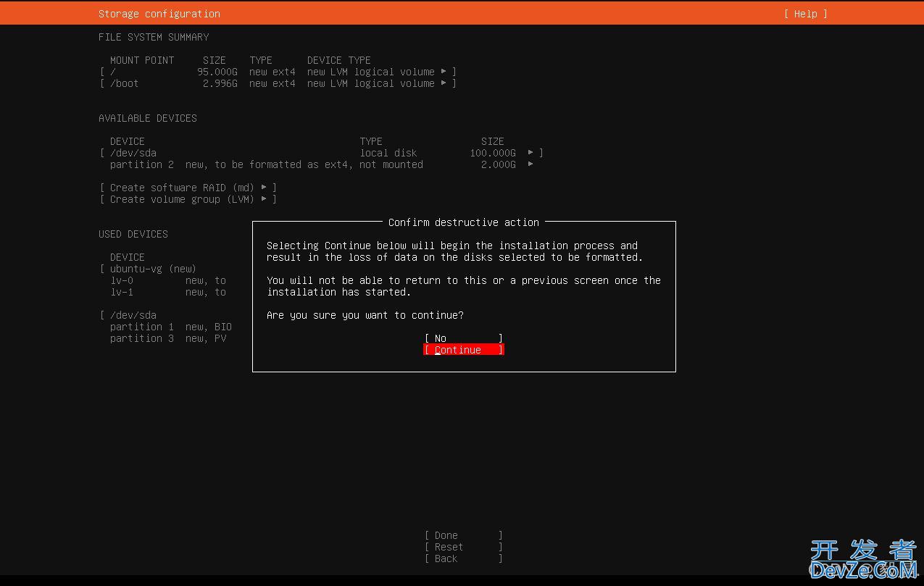Viewport: 924px width, 586px height.
Task: Confirm with the red Continue button
Action: pos(464,350)
